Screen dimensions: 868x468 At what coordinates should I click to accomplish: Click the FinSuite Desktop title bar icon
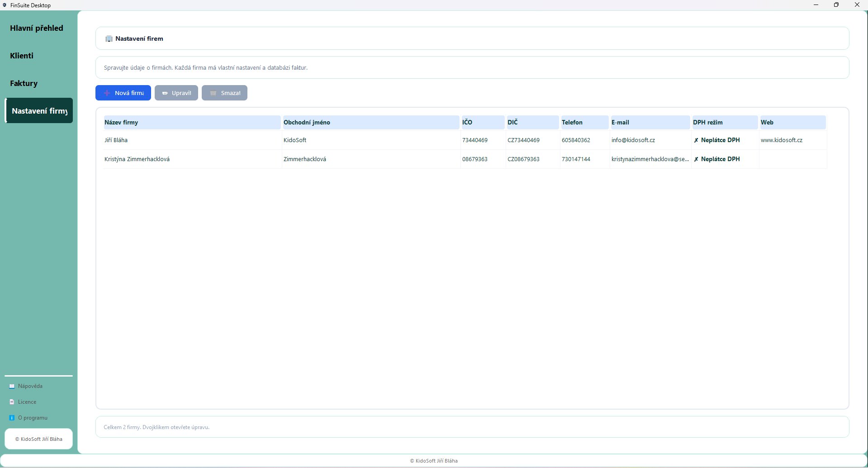5,5
